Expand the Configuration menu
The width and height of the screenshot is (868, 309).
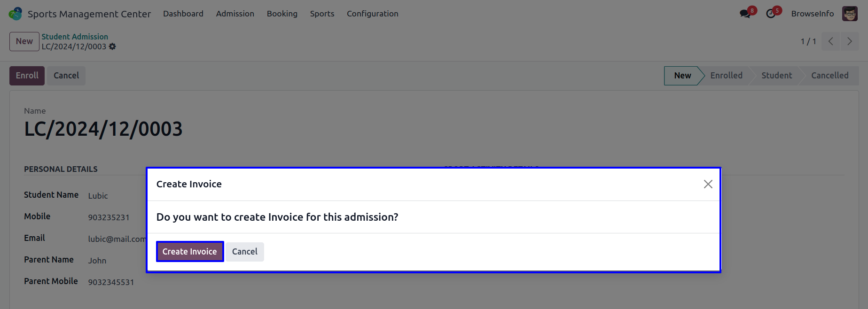pyautogui.click(x=373, y=14)
